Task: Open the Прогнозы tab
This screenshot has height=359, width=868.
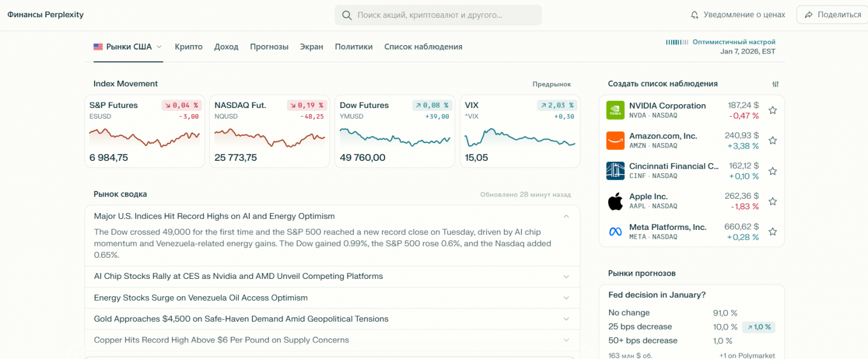Action: tap(269, 47)
